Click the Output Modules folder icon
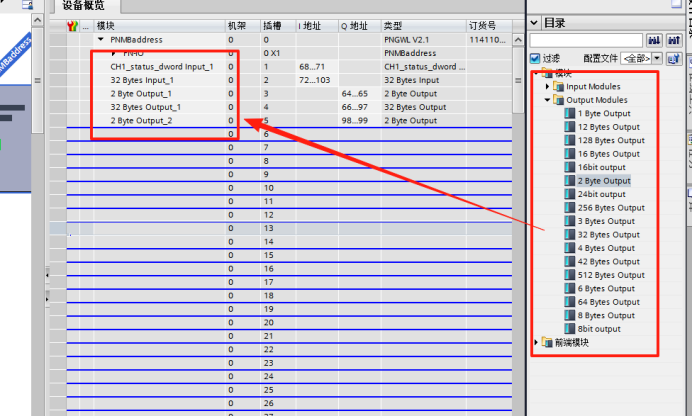Image resolution: width=692 pixels, height=416 pixels. (x=558, y=100)
